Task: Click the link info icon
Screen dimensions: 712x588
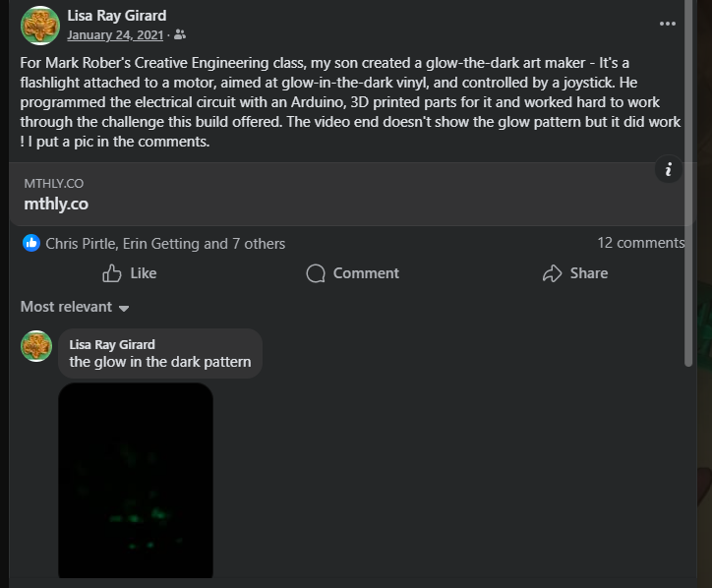Action: click(668, 170)
